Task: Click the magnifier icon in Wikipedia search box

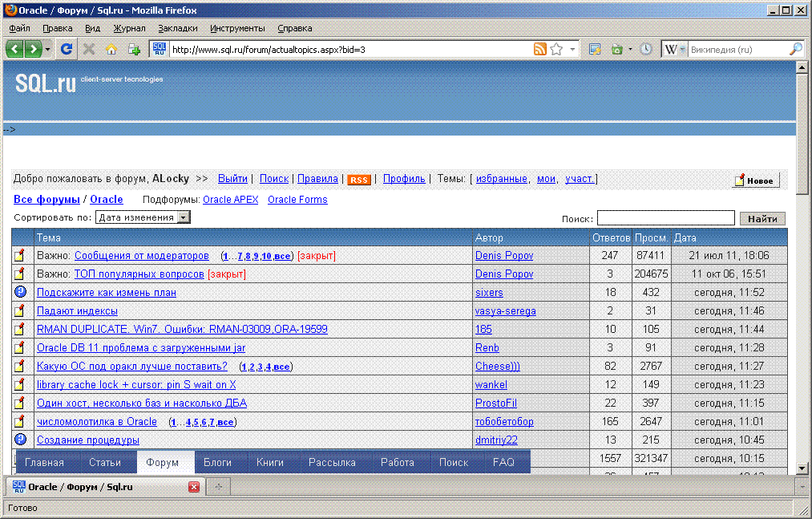Action: click(x=795, y=49)
